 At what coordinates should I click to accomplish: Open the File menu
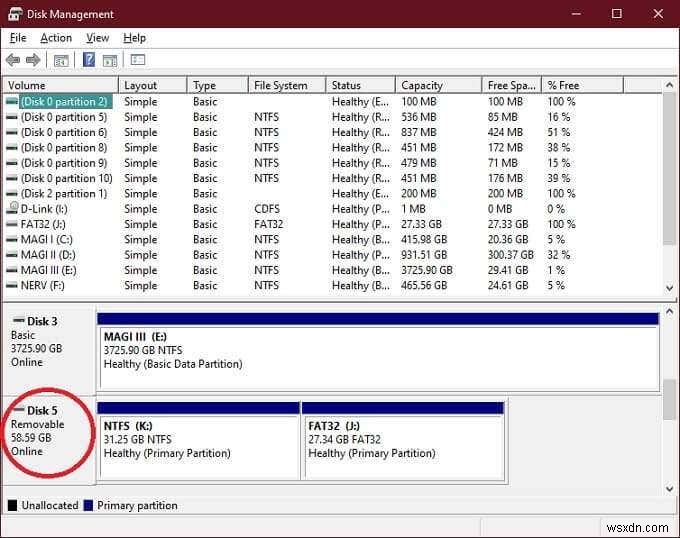pos(18,38)
